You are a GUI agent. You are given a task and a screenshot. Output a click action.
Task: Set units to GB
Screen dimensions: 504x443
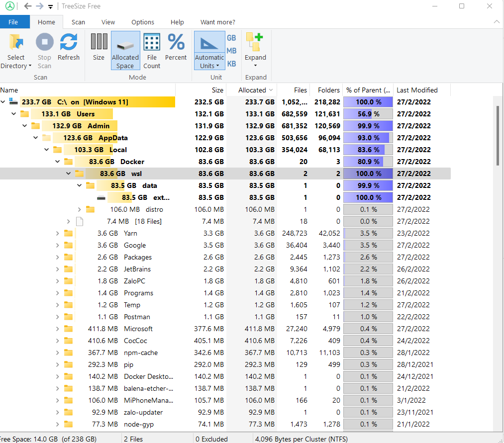click(x=231, y=38)
